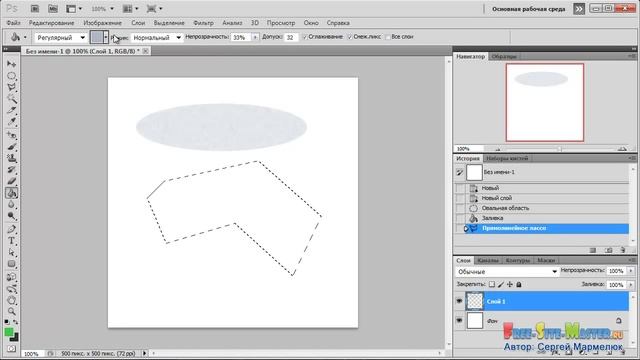Delete current state in History panel
This screenshot has width=640, height=360.
pyautogui.click(x=623, y=250)
